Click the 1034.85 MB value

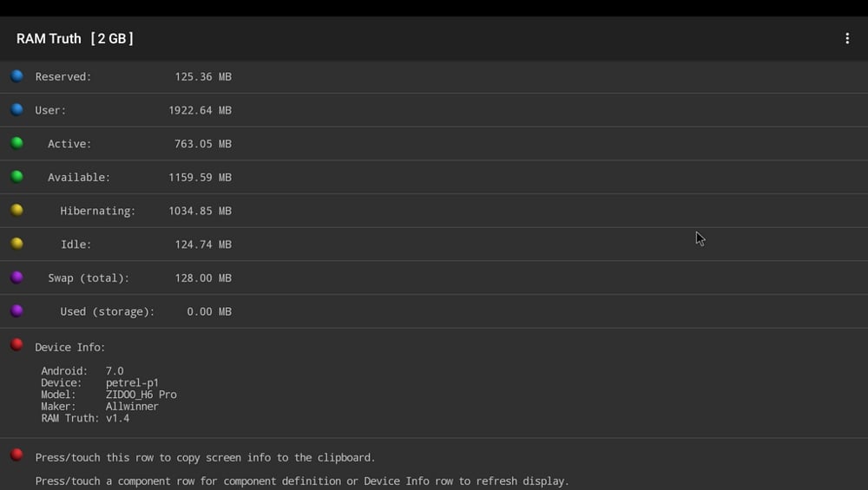pos(200,212)
